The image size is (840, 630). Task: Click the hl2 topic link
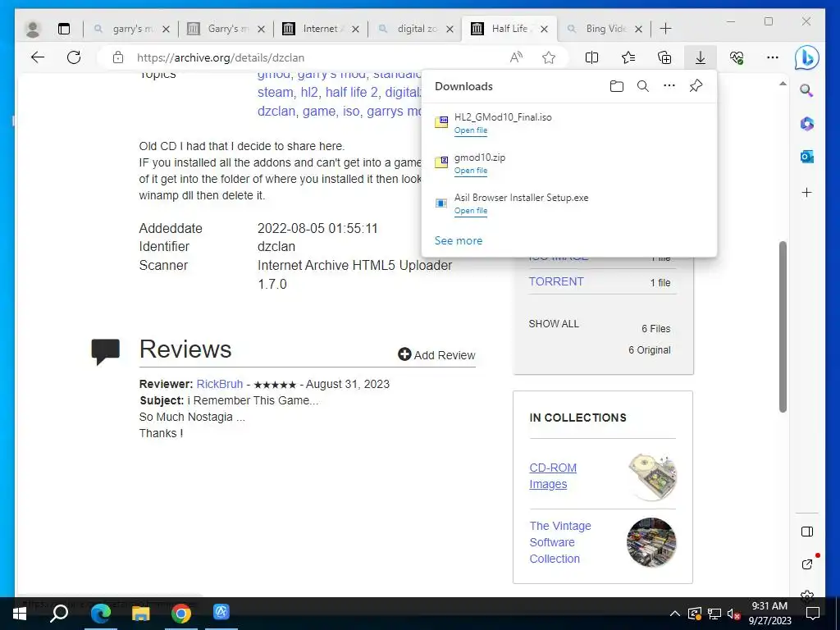[x=309, y=92]
